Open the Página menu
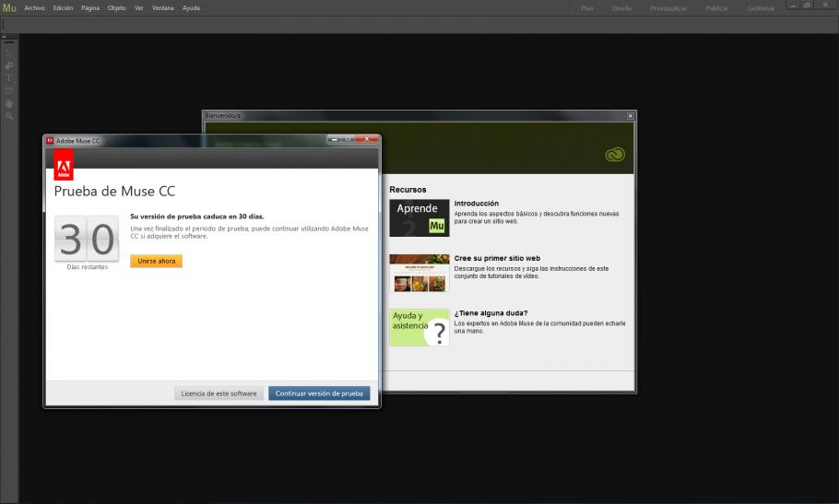Image resolution: width=839 pixels, height=504 pixels. coord(90,8)
